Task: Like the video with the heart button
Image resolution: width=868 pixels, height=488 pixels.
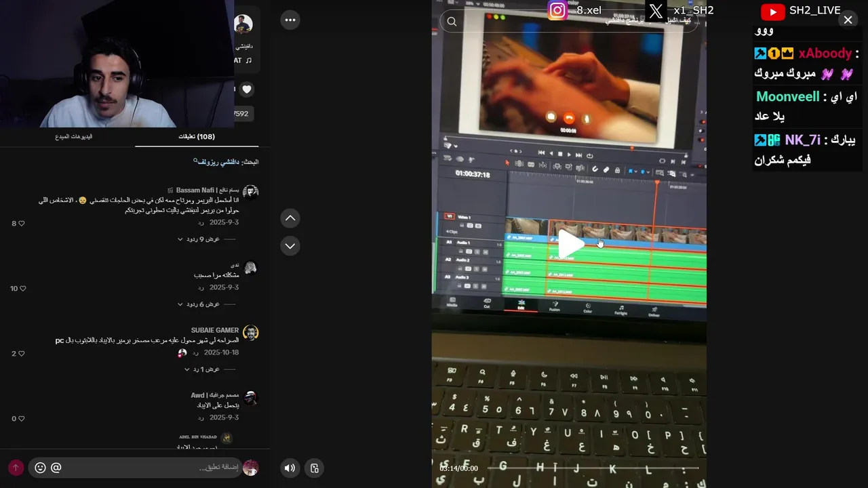Action: coord(247,89)
